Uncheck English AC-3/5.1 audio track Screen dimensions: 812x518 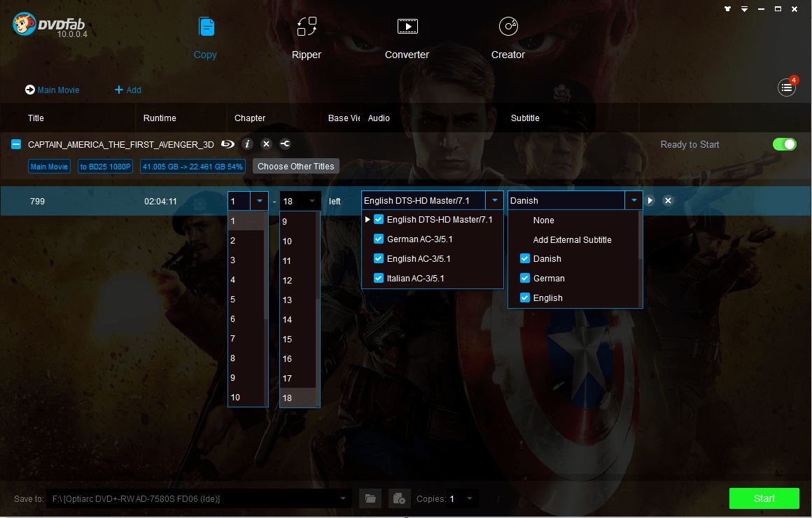tap(379, 258)
